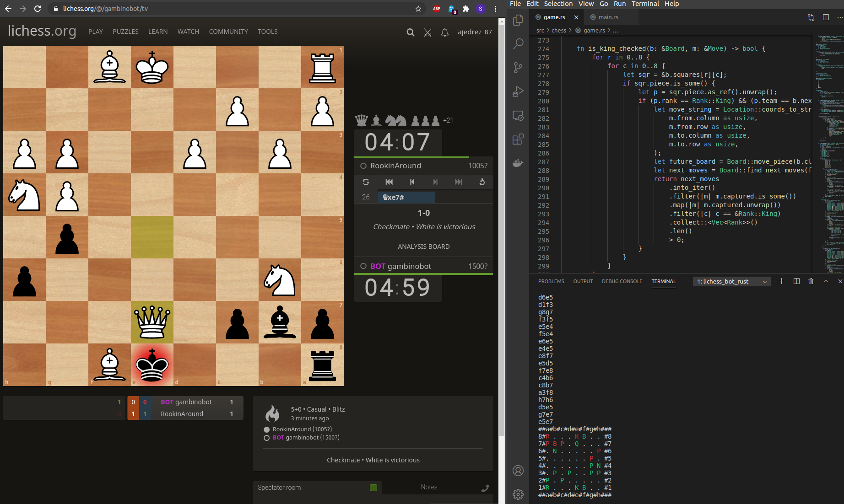Select terminal lichess_bot_rust dropdown
Viewport: 844px width, 504px height.
coord(732,282)
